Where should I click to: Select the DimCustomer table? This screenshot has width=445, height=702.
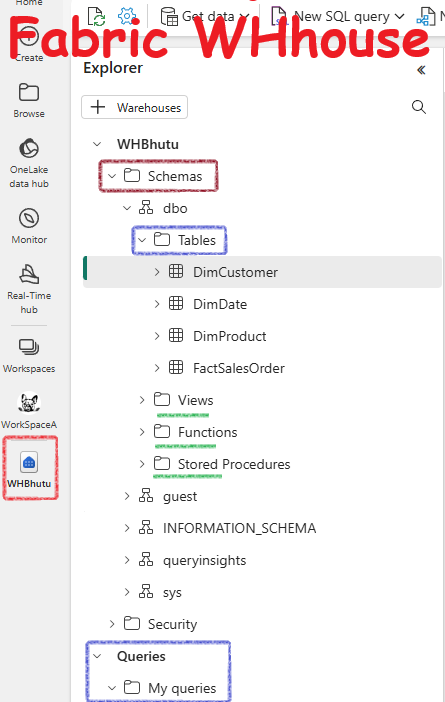pyautogui.click(x=263, y=272)
